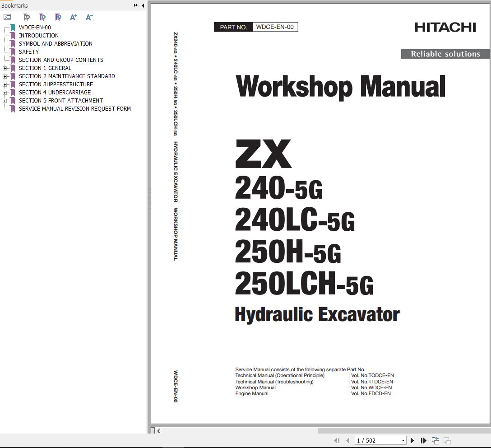Click the add new bookmark icon
491x448 pixels.
[x=42, y=17]
